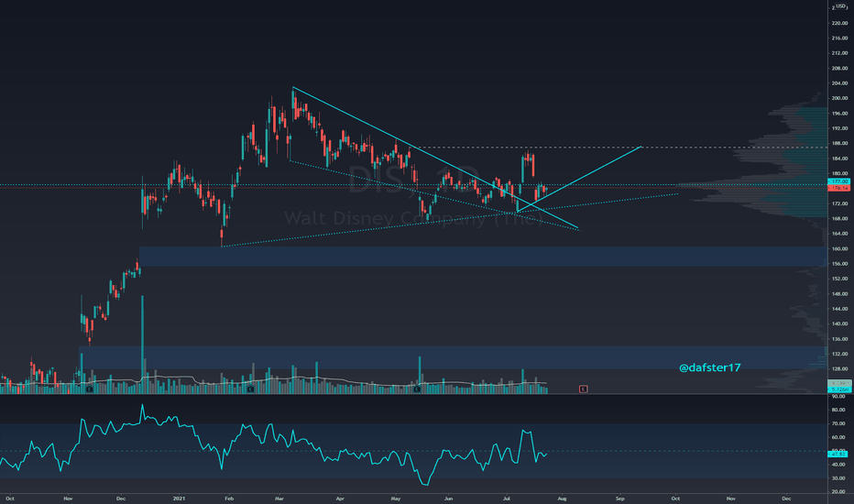Viewport: 854px width, 504px height.
Task: Click the cyan 177.00 price label
Action: [x=838, y=181]
